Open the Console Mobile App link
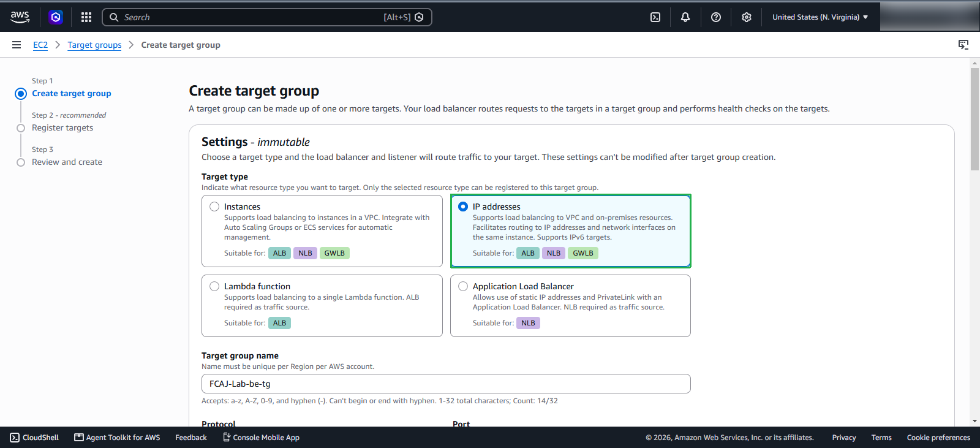Image resolution: width=980 pixels, height=448 pixels. [261, 438]
